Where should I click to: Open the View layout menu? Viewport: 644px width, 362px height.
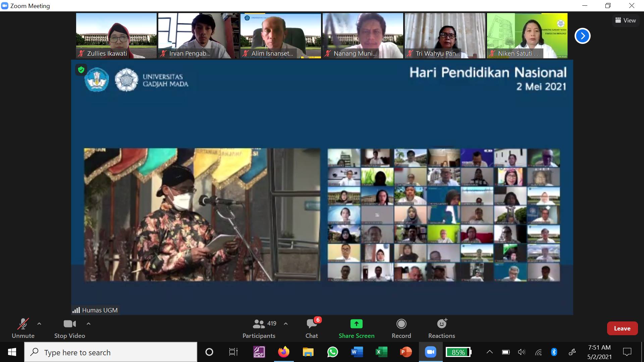pyautogui.click(x=625, y=20)
